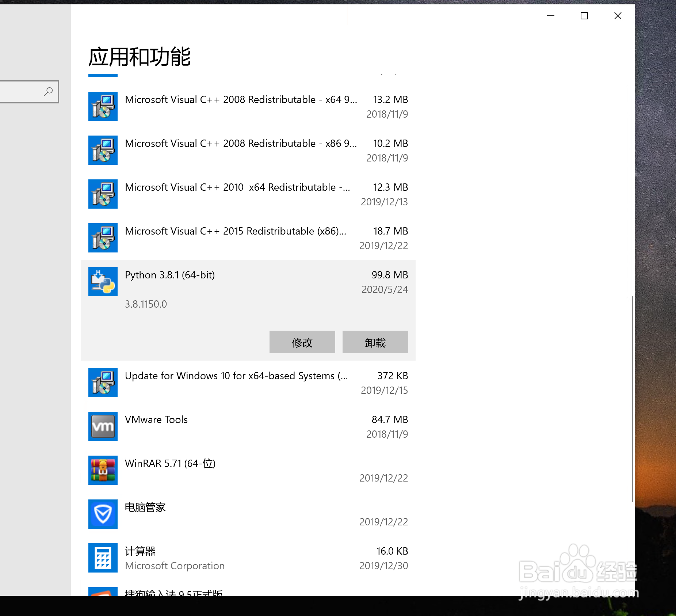Click the Visual C++ 2010 x64 Redistributable icon
The height and width of the screenshot is (616, 676).
pos(103,194)
